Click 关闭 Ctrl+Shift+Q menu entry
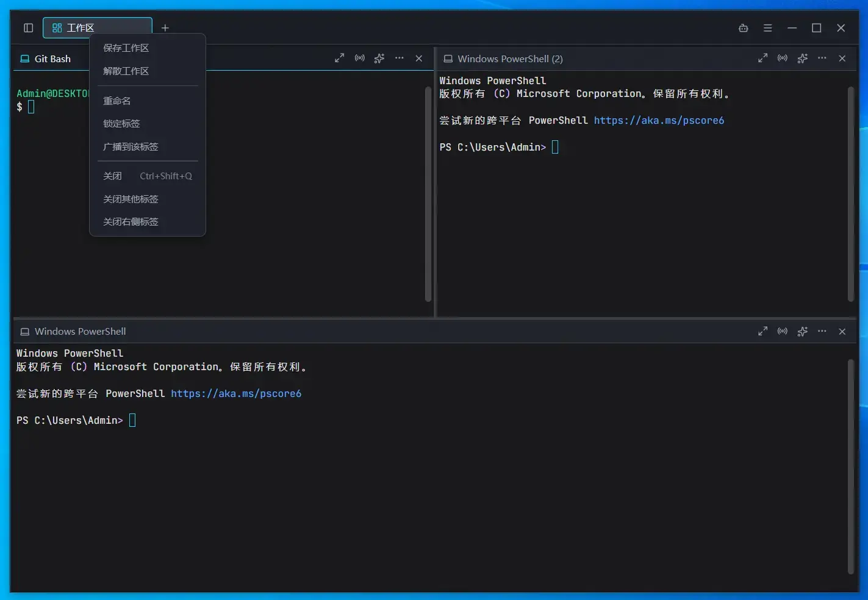This screenshot has width=868, height=600. pyautogui.click(x=148, y=176)
